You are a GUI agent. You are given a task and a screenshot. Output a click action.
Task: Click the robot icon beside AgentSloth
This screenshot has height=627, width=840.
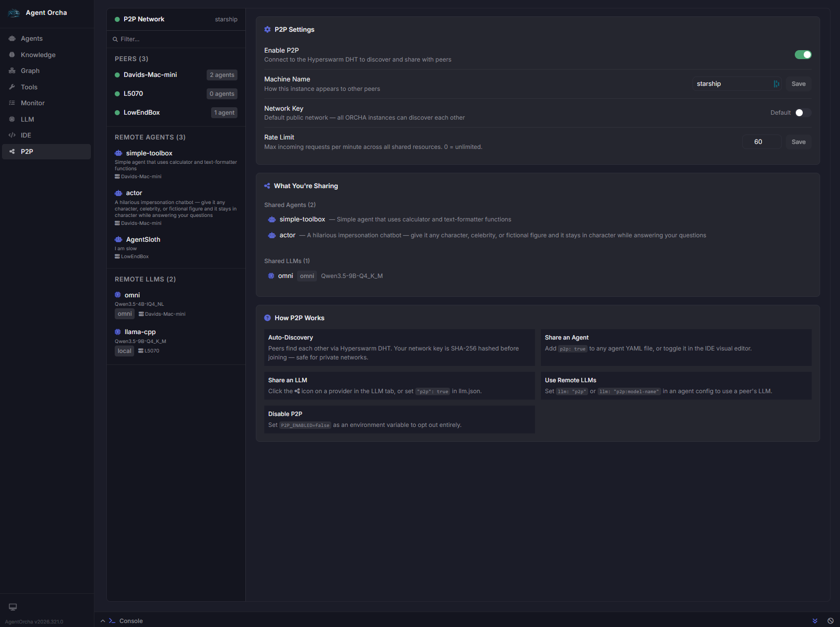tap(118, 240)
